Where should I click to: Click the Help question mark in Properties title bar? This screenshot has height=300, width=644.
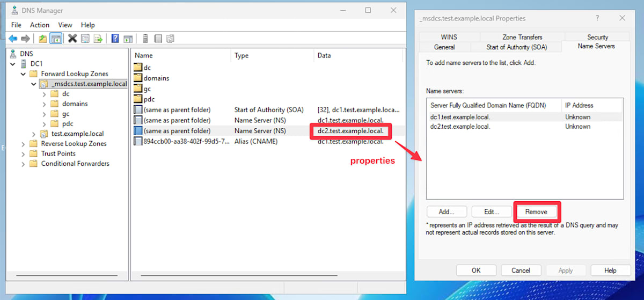tap(597, 18)
